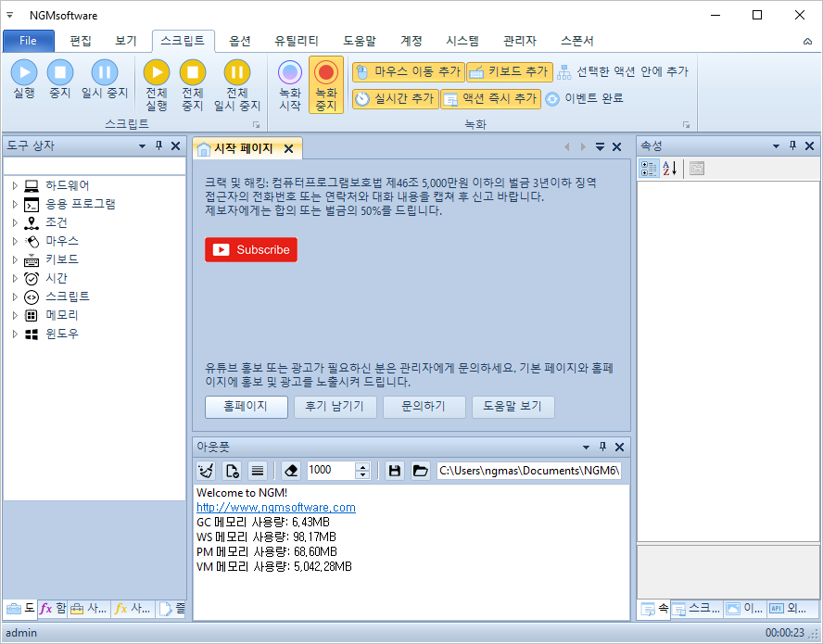
Task: Open document list dropdown in tab bar
Action: (600, 147)
